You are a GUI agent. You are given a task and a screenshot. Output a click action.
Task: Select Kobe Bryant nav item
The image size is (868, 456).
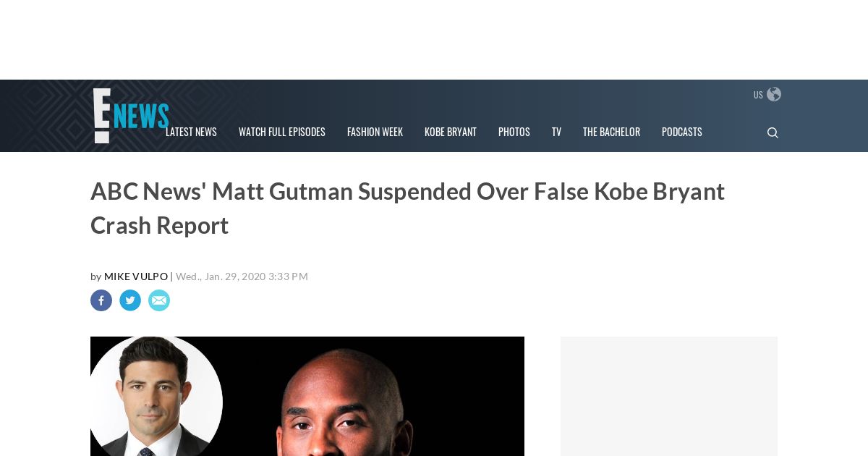(x=451, y=132)
